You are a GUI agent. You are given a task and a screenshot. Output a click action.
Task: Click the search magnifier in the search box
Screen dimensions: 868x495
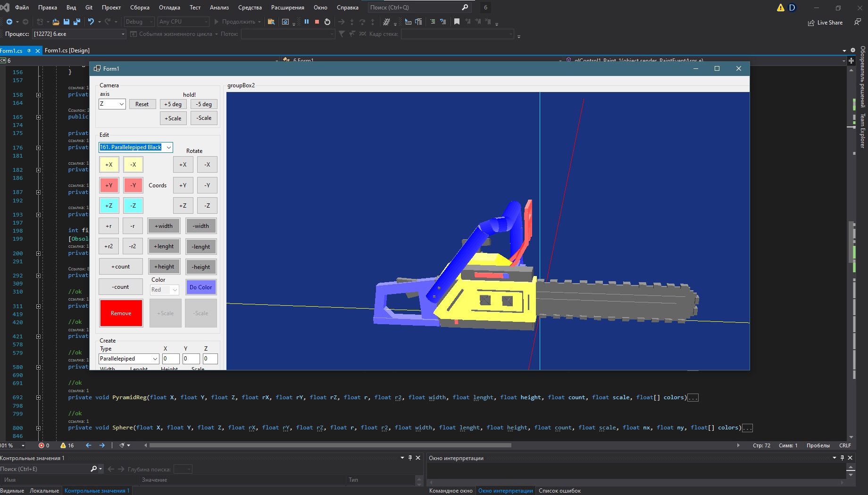pos(465,8)
